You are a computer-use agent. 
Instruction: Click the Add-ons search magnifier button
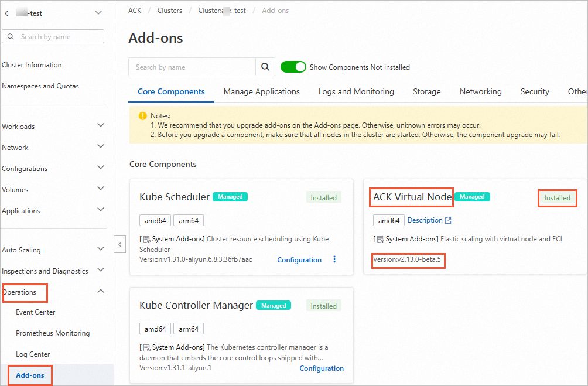(x=265, y=67)
